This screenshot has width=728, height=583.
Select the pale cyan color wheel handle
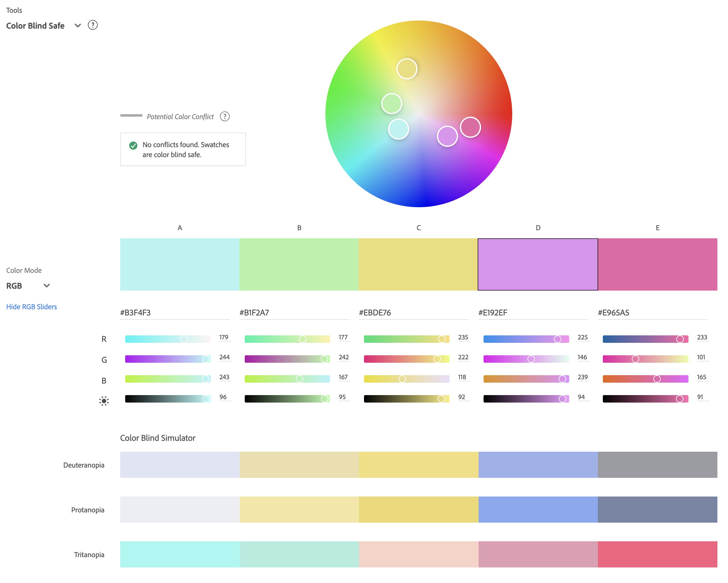398,129
